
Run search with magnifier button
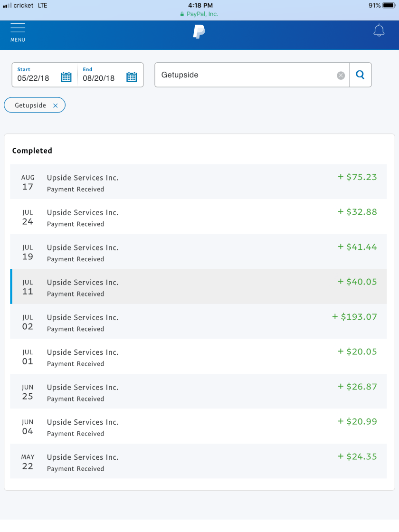pos(361,75)
